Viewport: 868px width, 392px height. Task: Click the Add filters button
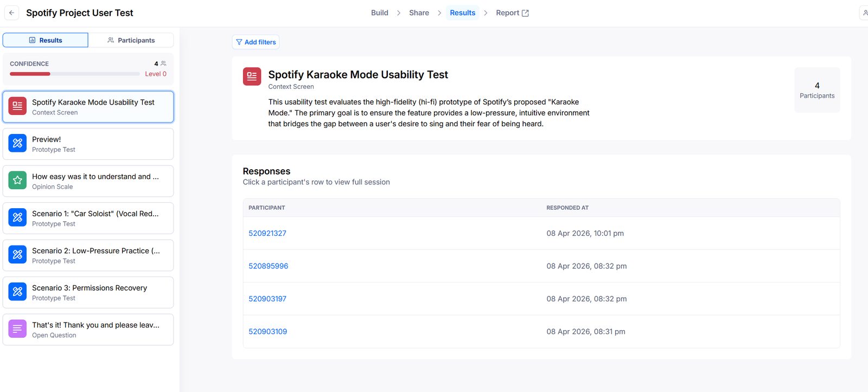[256, 42]
